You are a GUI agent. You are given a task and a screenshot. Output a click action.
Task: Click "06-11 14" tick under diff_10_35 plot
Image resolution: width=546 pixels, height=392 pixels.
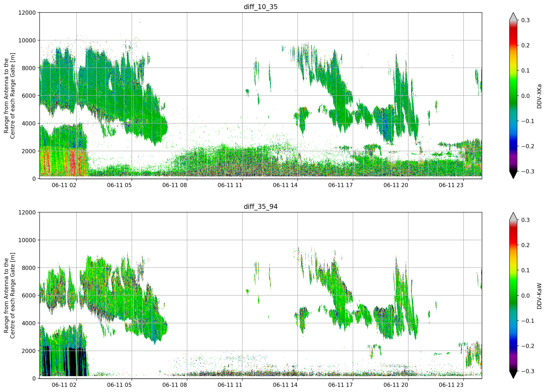coord(285,185)
